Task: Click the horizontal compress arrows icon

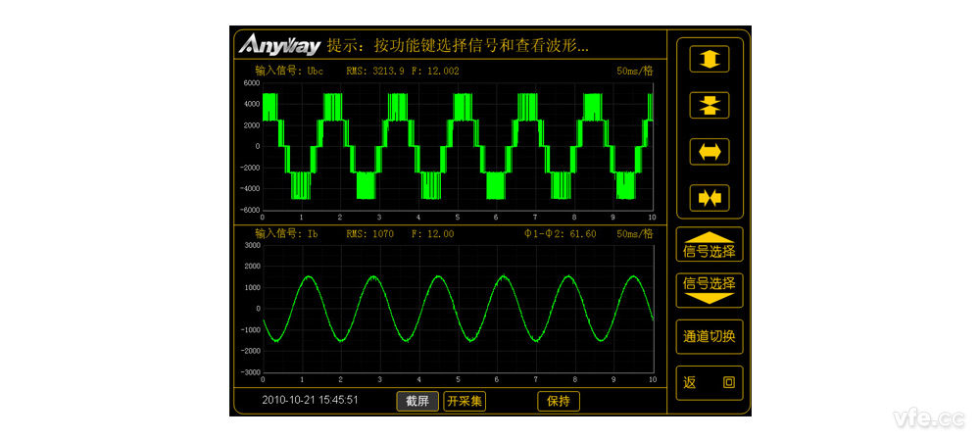Action: [x=710, y=198]
